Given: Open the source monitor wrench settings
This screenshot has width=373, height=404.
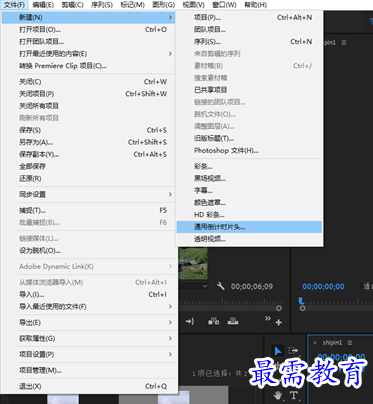Looking at the screenshot, I should coord(220,286).
